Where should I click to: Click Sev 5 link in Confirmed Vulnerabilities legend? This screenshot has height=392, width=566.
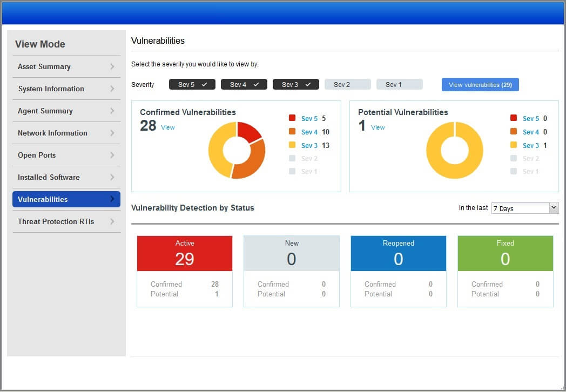click(x=309, y=119)
